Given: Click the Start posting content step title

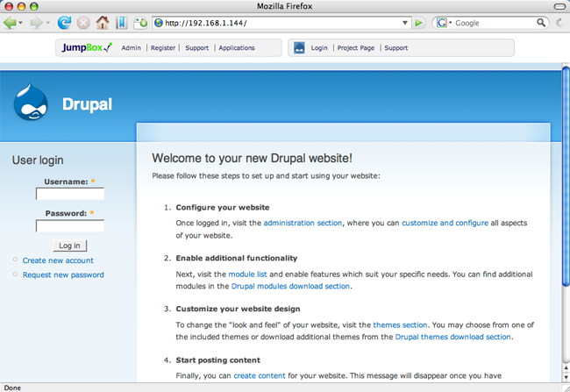Looking at the screenshot, I should (x=218, y=360).
